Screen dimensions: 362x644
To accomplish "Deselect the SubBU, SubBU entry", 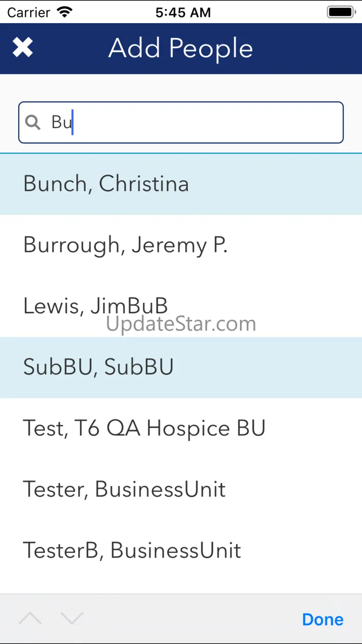I will click(x=181, y=367).
